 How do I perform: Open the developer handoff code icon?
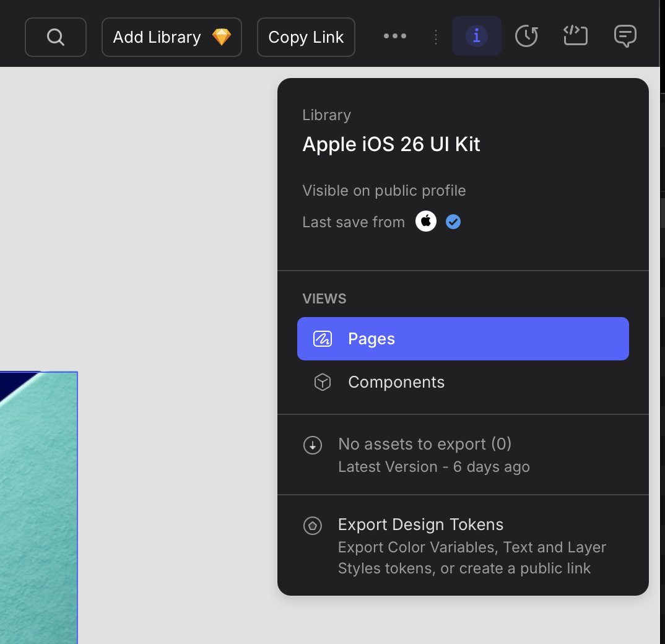tap(575, 36)
